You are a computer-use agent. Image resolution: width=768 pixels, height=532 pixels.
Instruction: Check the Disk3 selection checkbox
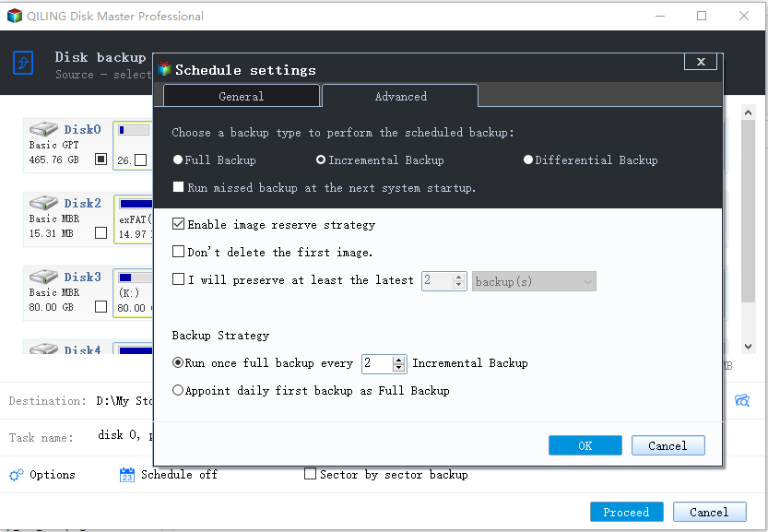(100, 307)
